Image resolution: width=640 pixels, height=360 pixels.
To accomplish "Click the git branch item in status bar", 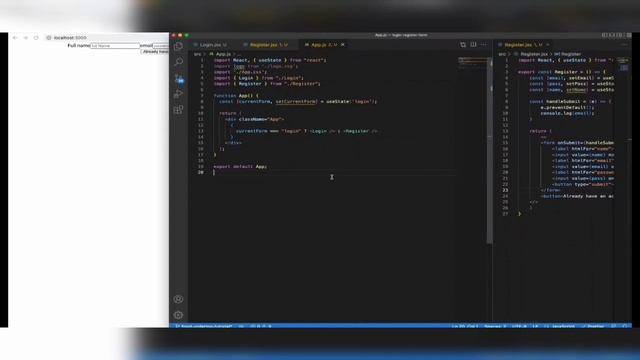I will tap(204, 326).
